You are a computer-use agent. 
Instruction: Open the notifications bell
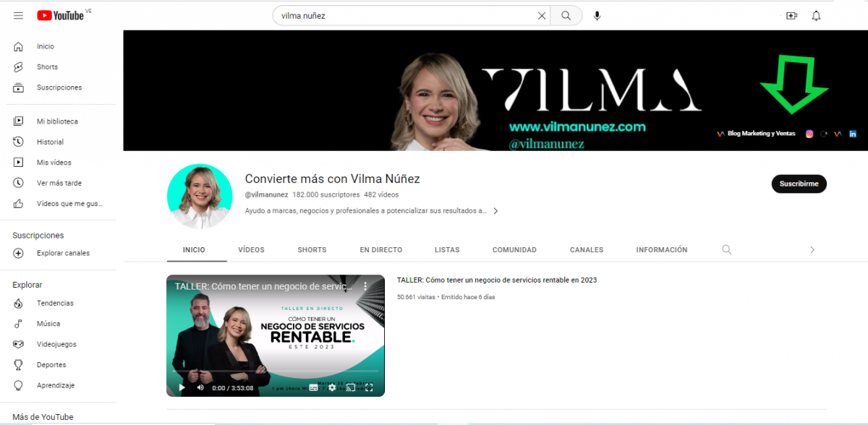[816, 16]
